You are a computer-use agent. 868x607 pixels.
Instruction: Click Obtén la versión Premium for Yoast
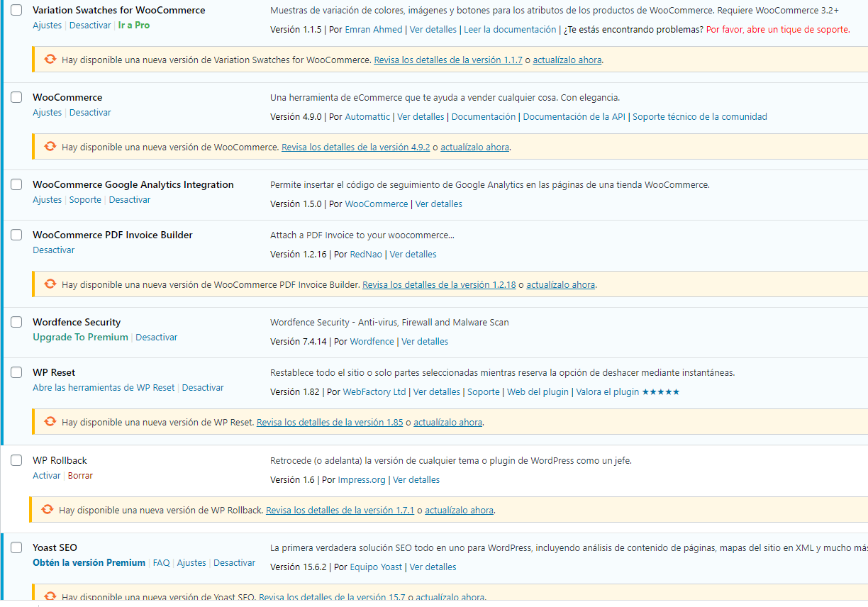click(x=89, y=563)
